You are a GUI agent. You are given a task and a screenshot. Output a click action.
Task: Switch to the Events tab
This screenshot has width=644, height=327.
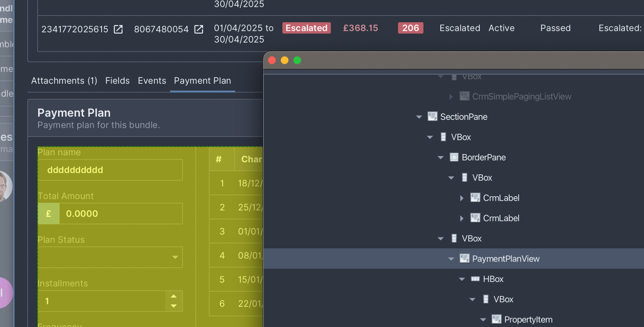[152, 81]
